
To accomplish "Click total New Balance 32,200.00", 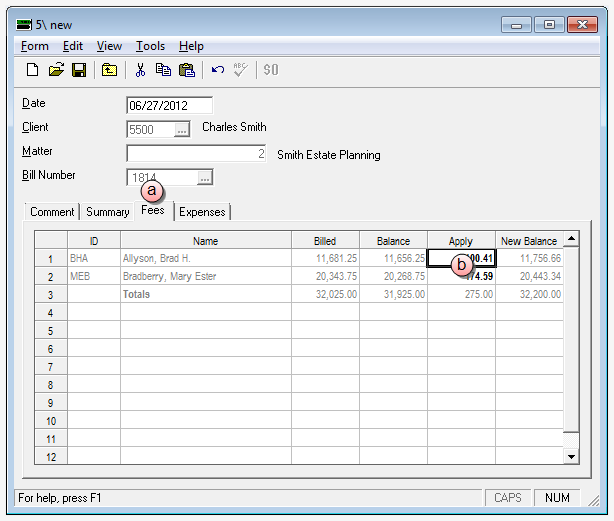I will 529,294.
